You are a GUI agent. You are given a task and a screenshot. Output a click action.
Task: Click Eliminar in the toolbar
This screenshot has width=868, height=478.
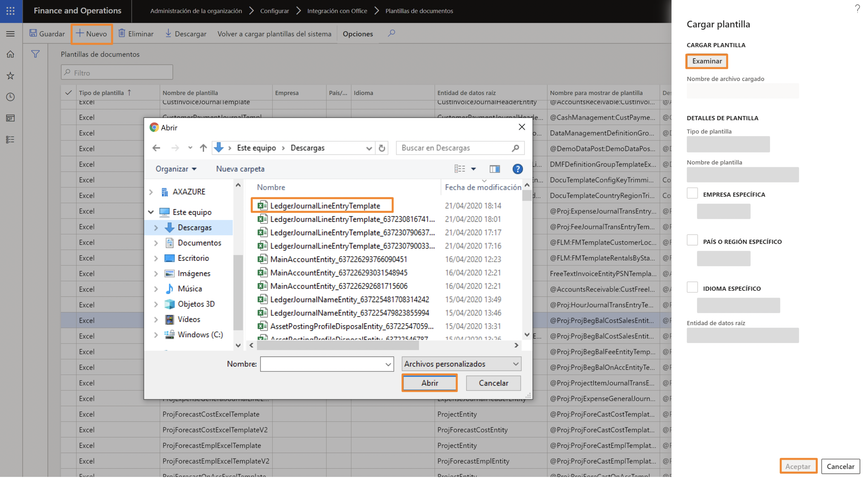point(136,34)
